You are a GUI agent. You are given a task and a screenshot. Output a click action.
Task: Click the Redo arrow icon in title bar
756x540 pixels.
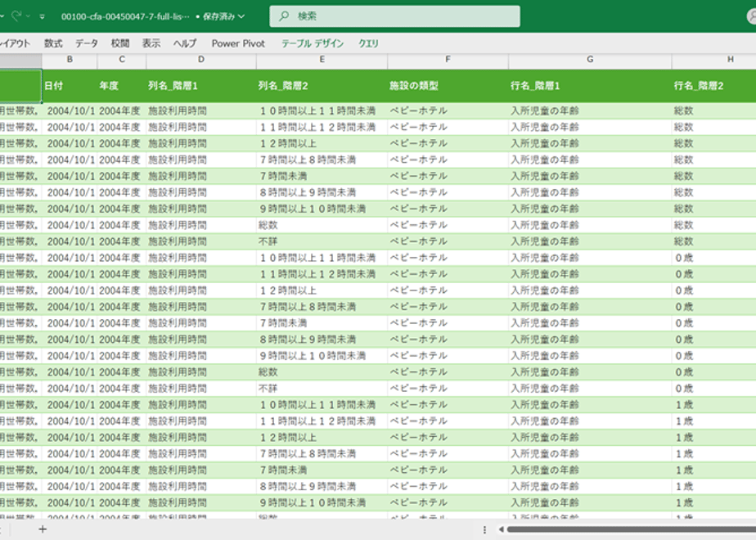click(x=16, y=16)
